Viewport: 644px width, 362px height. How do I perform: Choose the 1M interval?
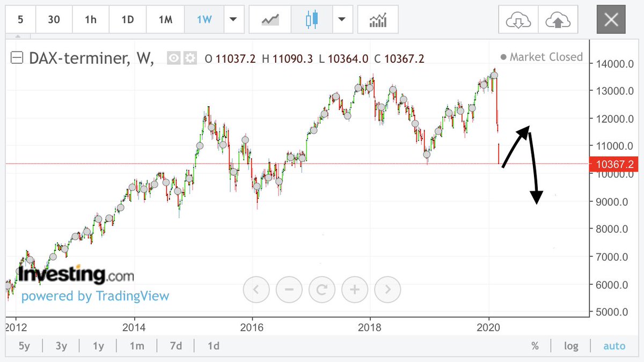165,20
